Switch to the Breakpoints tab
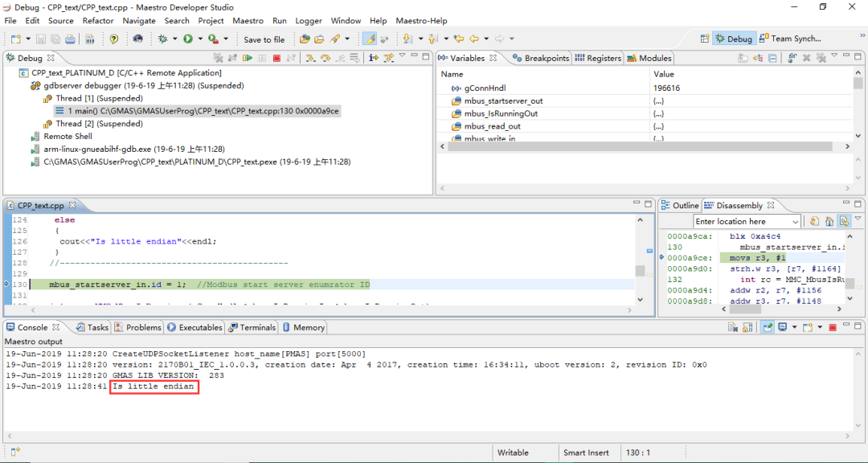Image resolution: width=868 pixels, height=463 pixels. click(x=540, y=58)
